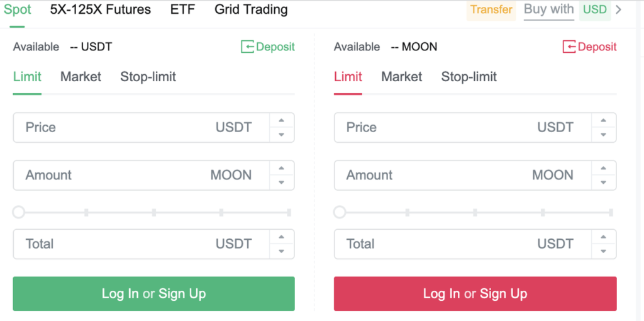Image resolution: width=644 pixels, height=321 pixels.
Task: Increase buy Price with up arrow
Action: (x=281, y=120)
